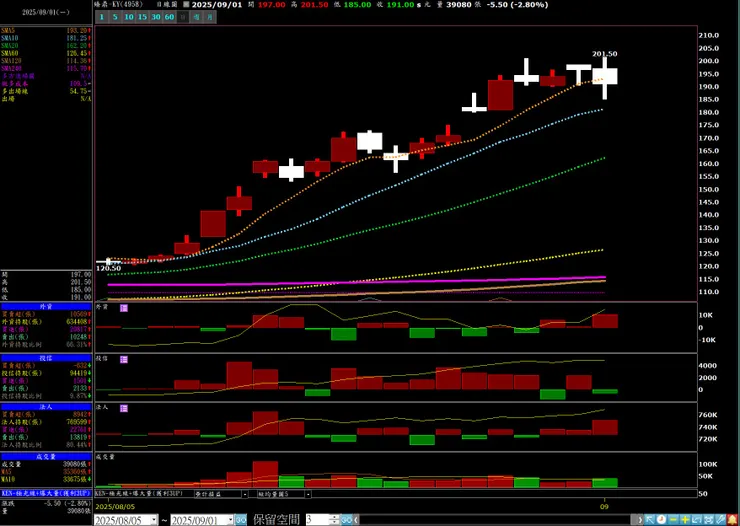Open the second indicator dropdown arrow
Image resolution: width=740 pixels, height=526 pixels.
tap(308, 494)
